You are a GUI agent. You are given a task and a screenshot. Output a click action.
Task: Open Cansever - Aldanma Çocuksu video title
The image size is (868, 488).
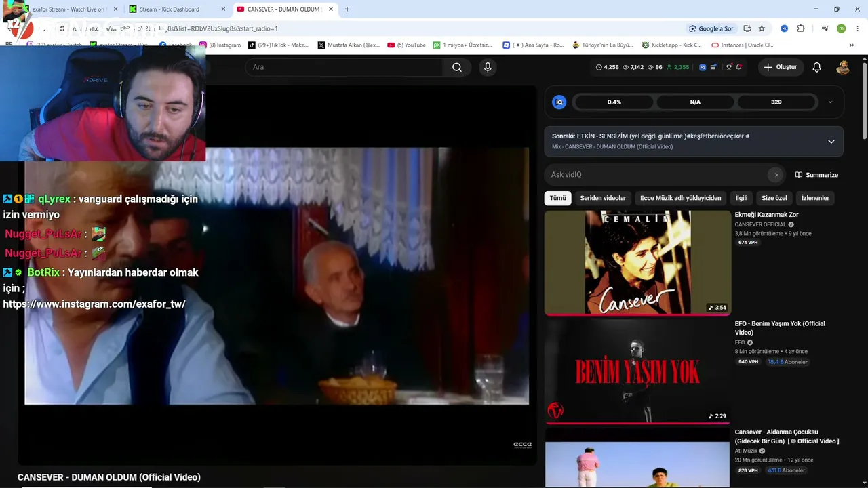787,436
